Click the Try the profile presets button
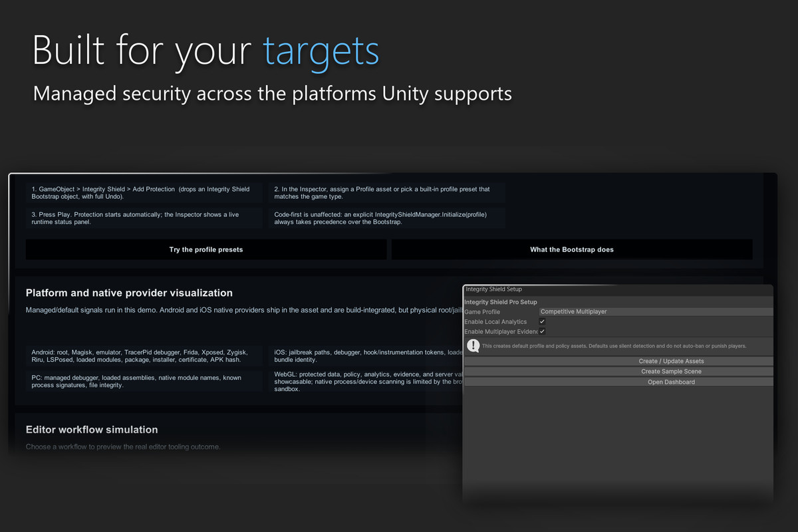This screenshot has height=532, width=798. coord(206,249)
